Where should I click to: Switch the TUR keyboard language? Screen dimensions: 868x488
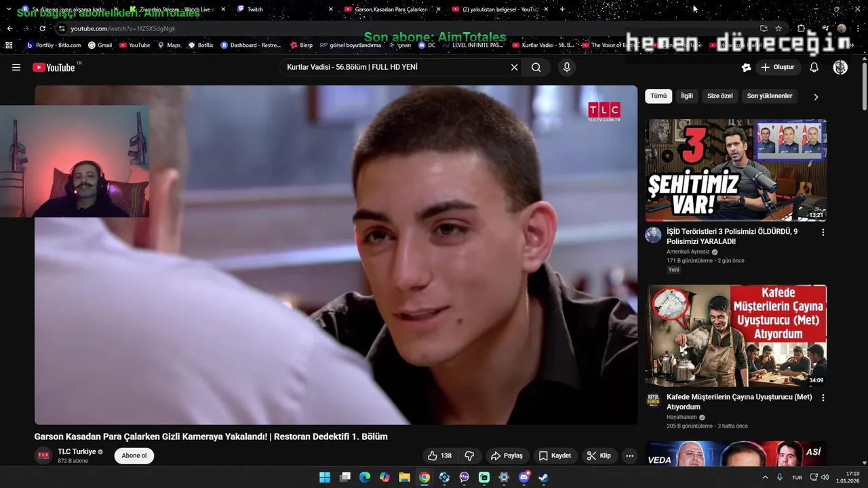pos(797,477)
